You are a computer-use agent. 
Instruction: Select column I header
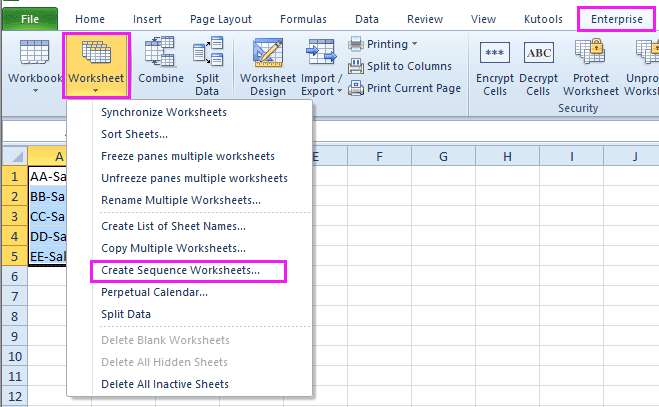[x=572, y=156]
